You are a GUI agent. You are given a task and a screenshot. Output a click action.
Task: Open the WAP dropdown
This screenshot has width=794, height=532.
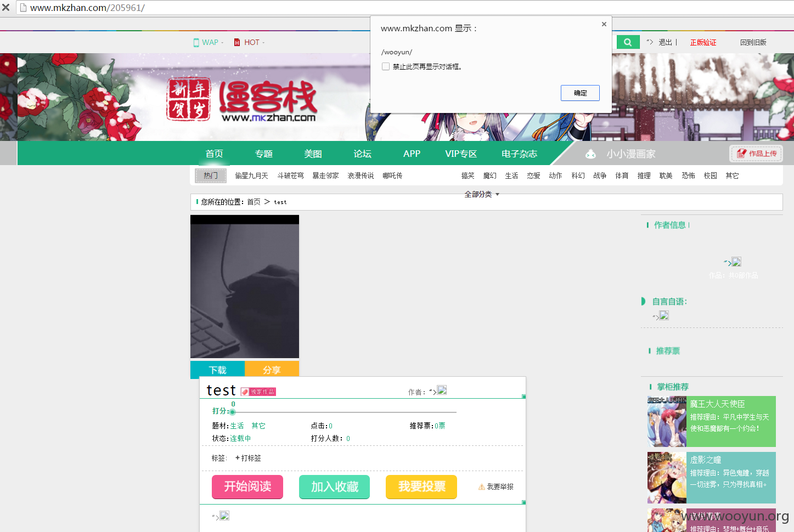[x=209, y=42]
